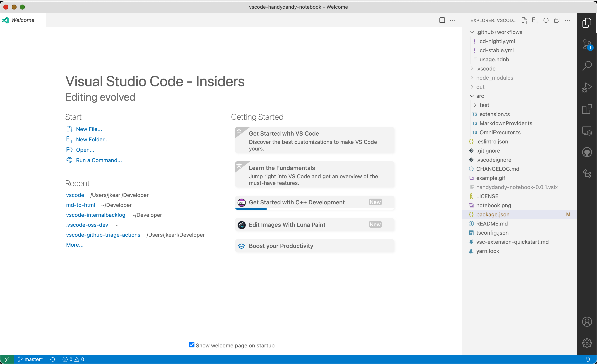This screenshot has width=597, height=364.
Task: Open the Remote Explorer view
Action: pos(587,131)
